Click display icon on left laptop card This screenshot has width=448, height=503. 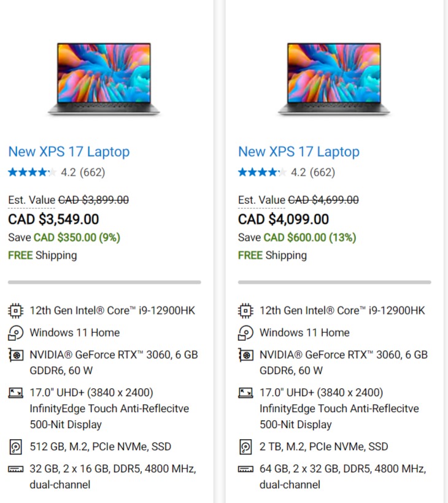[15, 392]
